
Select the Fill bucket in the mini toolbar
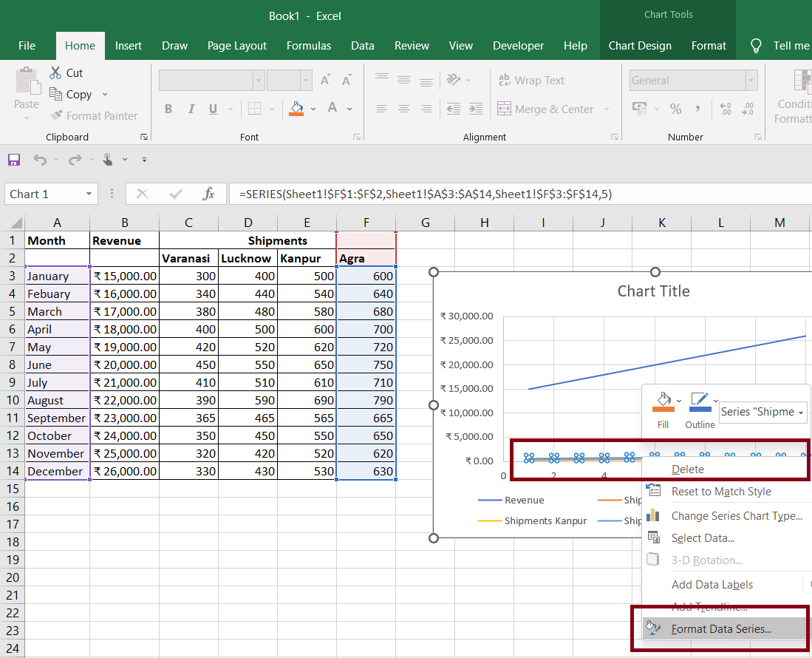click(663, 401)
